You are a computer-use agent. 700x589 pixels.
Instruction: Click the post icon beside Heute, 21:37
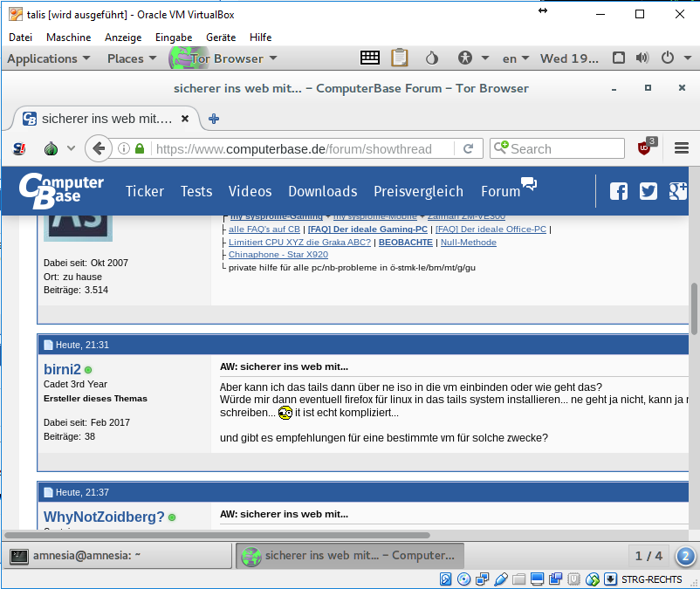click(x=48, y=493)
